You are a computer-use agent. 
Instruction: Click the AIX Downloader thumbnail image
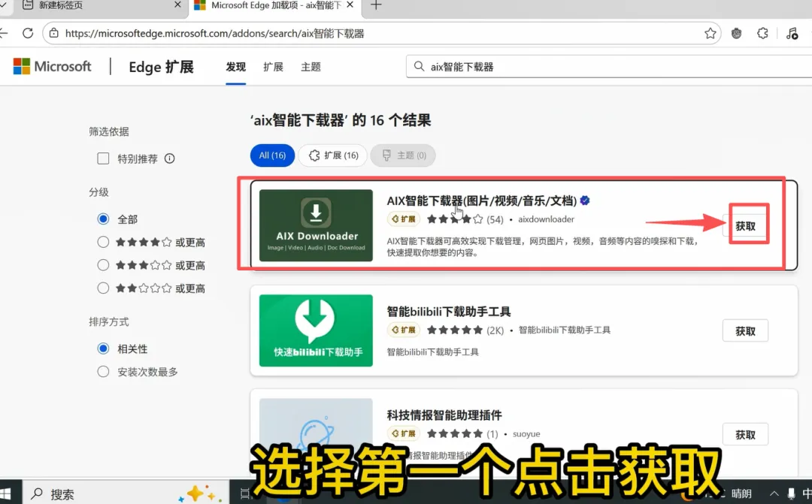(316, 225)
